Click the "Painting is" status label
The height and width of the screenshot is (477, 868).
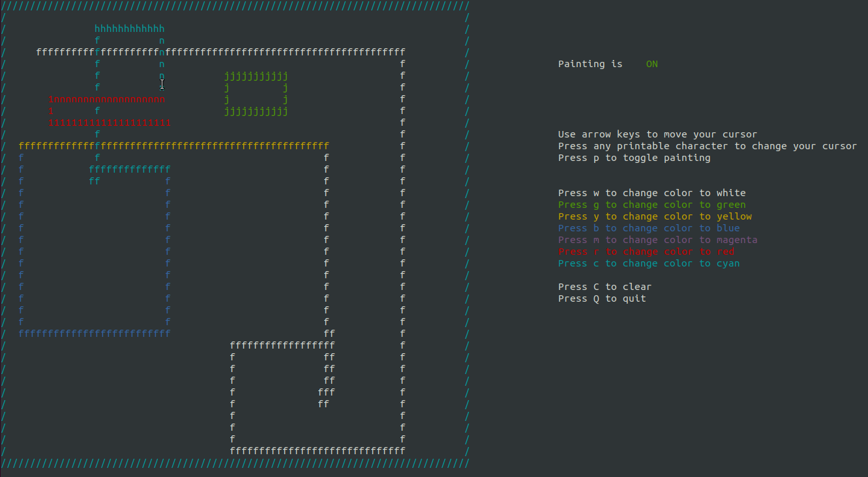pos(590,64)
